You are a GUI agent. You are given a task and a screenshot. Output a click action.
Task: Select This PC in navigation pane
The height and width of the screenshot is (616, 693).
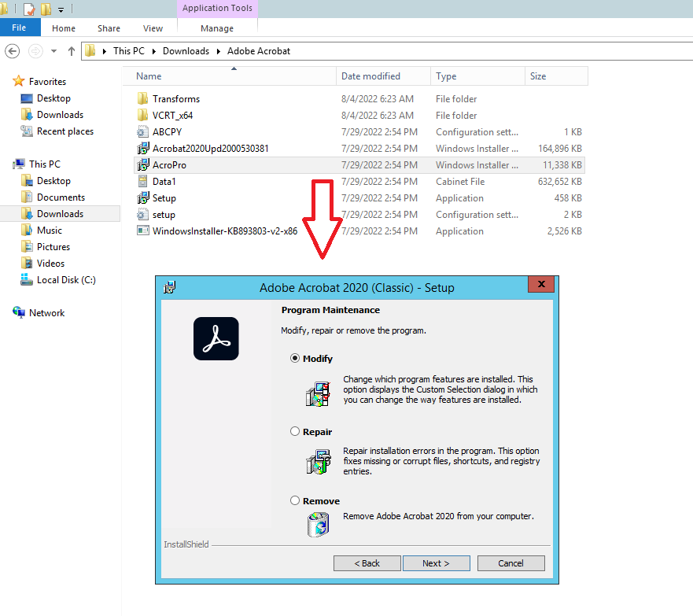[x=45, y=164]
